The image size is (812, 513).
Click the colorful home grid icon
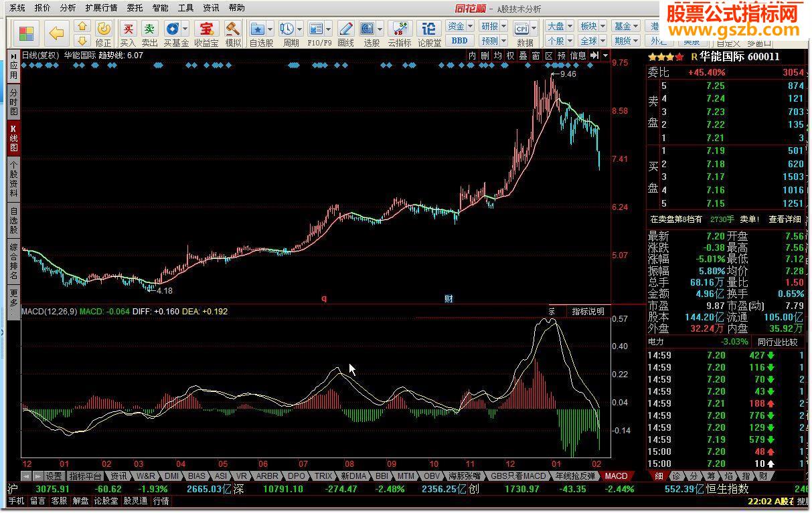(27, 34)
